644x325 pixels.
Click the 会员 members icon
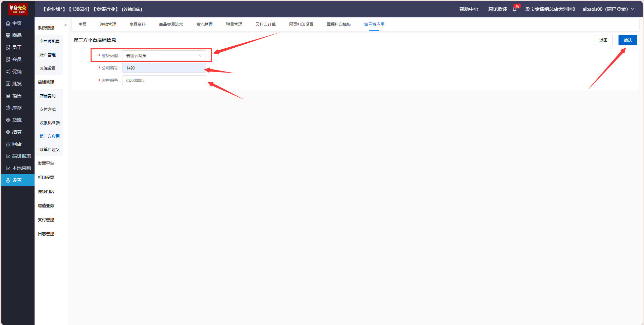click(8, 60)
